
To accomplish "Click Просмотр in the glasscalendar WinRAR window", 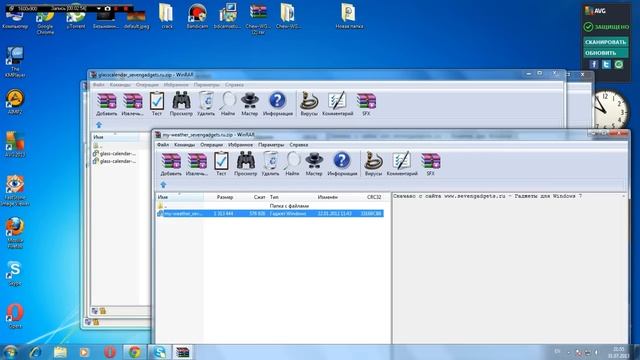I will [181, 104].
